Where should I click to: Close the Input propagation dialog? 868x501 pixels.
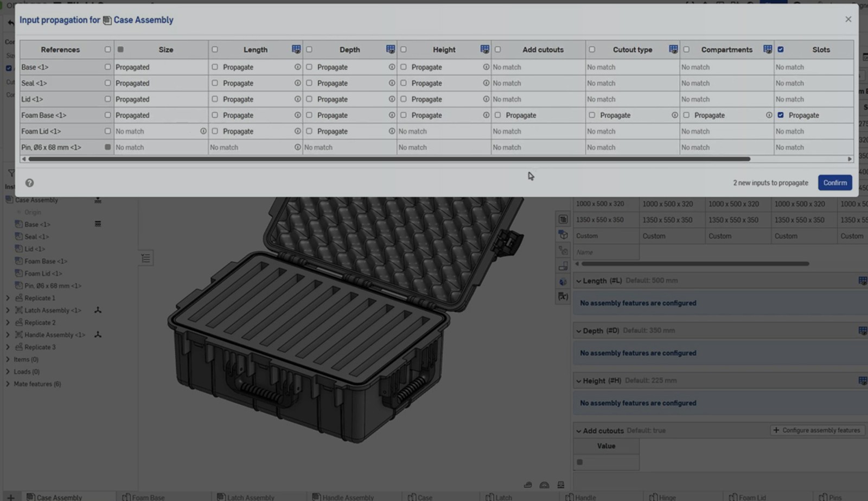coord(848,20)
